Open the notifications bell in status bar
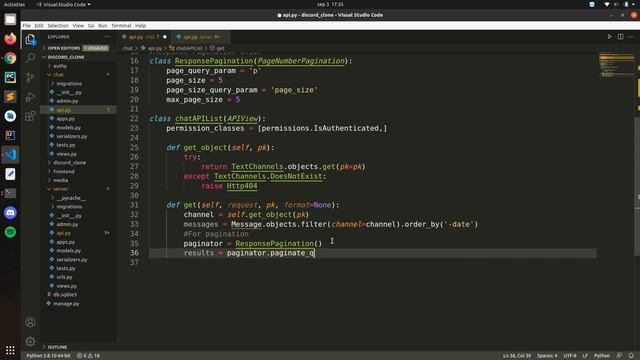Image resolution: width=640 pixels, height=360 pixels. (631, 356)
